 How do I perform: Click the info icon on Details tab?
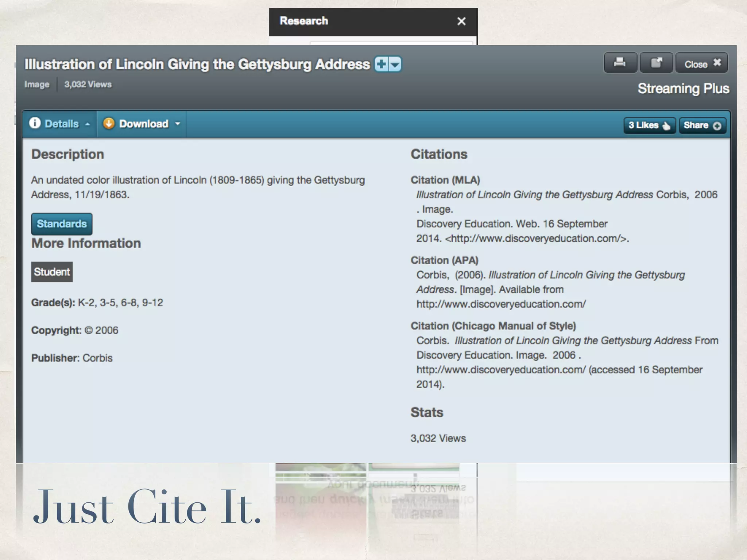pos(35,123)
